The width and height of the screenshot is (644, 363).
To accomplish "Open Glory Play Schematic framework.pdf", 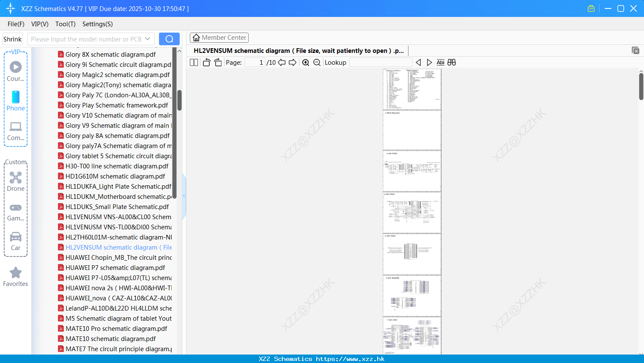I will (113, 105).
